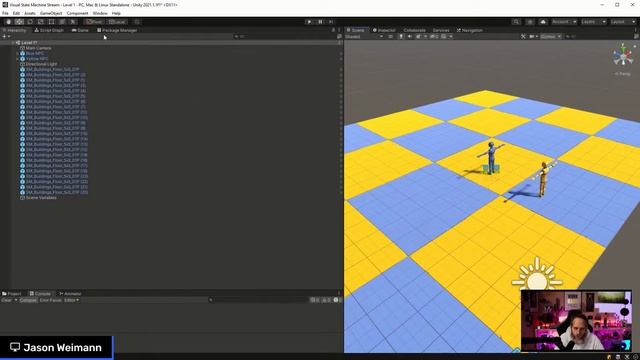
Task: Open the Hierarchy panel options menu
Action: pos(339,30)
